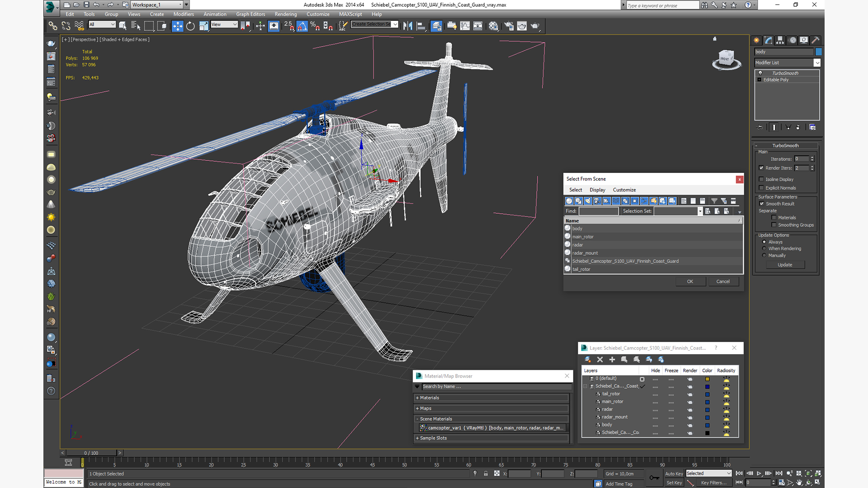Choose the Select and Link tool
Screen dimensions: 868x488
(x=53, y=26)
